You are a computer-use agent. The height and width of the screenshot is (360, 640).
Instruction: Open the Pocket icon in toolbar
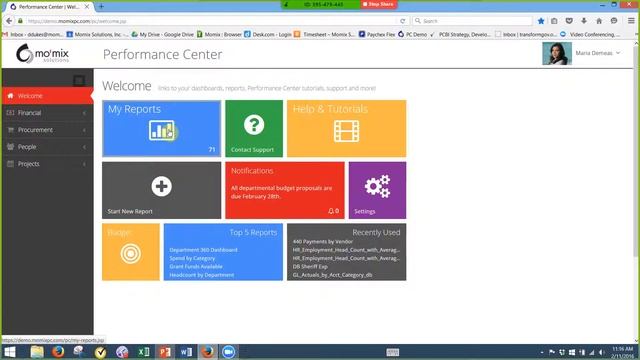coord(569,21)
